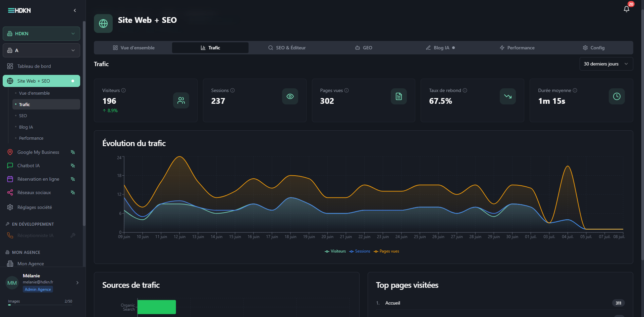Click the Pages vues info icon

tap(346, 90)
